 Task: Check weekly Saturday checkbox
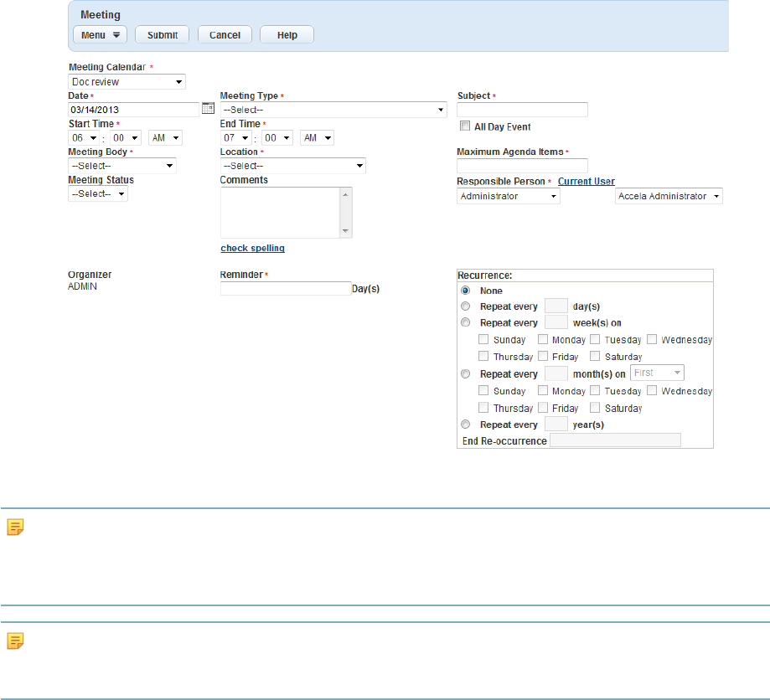coord(595,356)
